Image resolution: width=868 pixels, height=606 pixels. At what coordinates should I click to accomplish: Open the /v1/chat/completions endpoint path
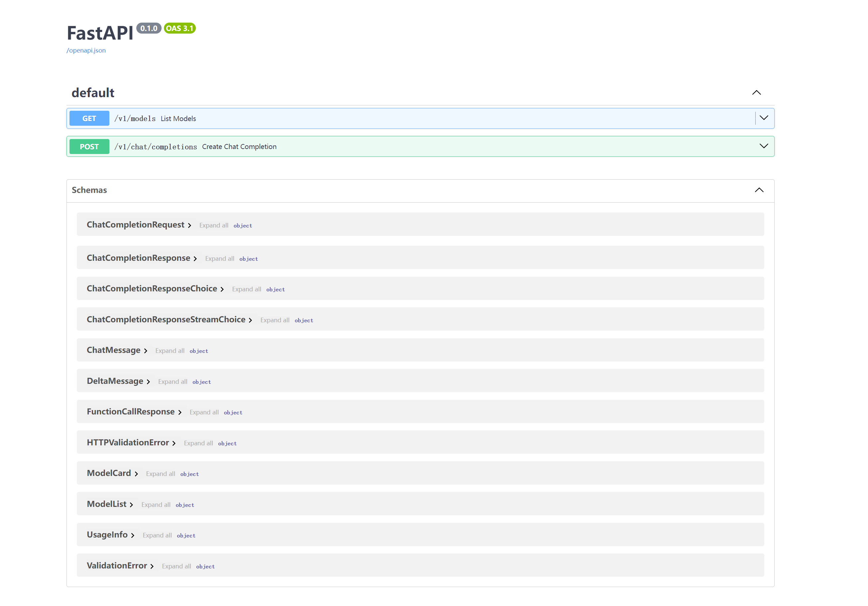coord(155,147)
